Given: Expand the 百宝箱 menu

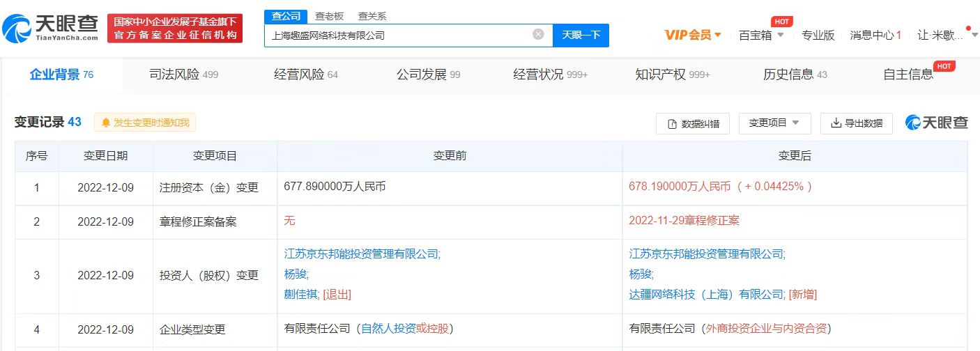Looking at the screenshot, I should 761,35.
